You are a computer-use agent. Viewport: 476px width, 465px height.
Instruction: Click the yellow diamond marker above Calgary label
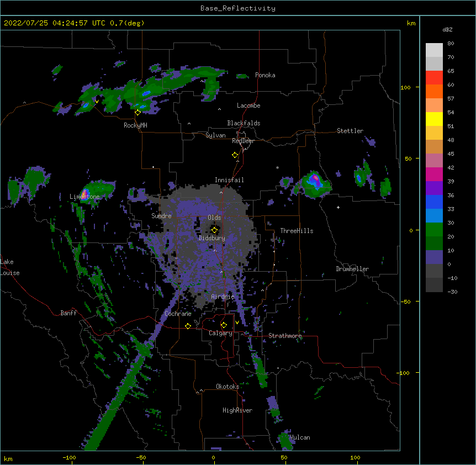tap(224, 325)
